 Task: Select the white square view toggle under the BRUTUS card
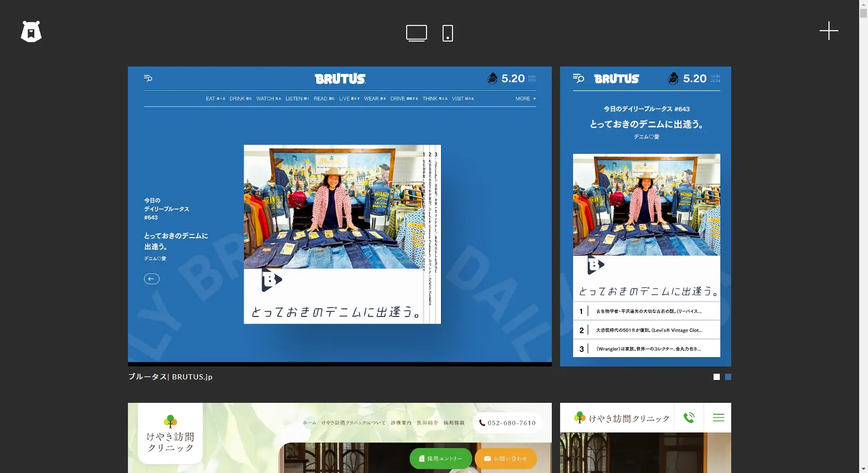tap(717, 377)
